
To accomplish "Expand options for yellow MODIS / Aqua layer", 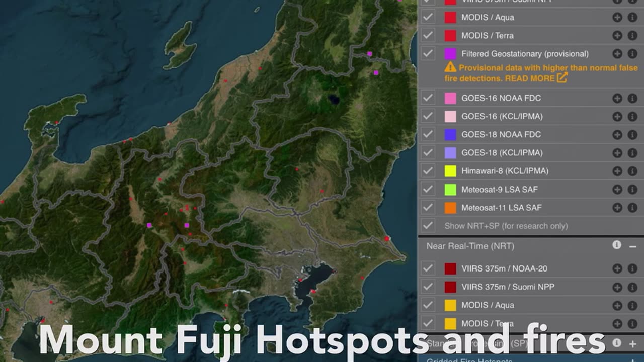I will 617,305.
